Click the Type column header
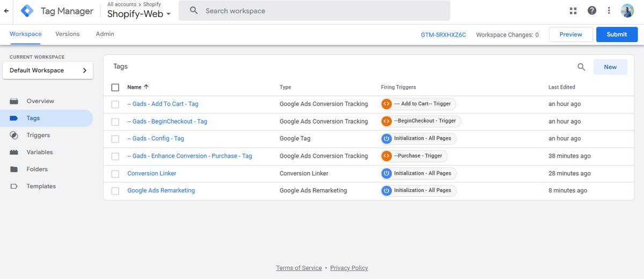Viewport: 644px width, 279px height. [x=286, y=87]
